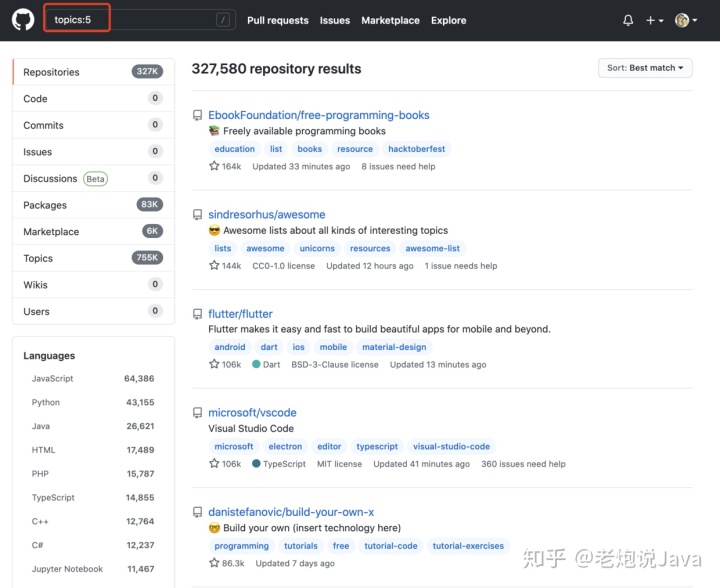Click star icon for free-programming-books

pos(214,166)
